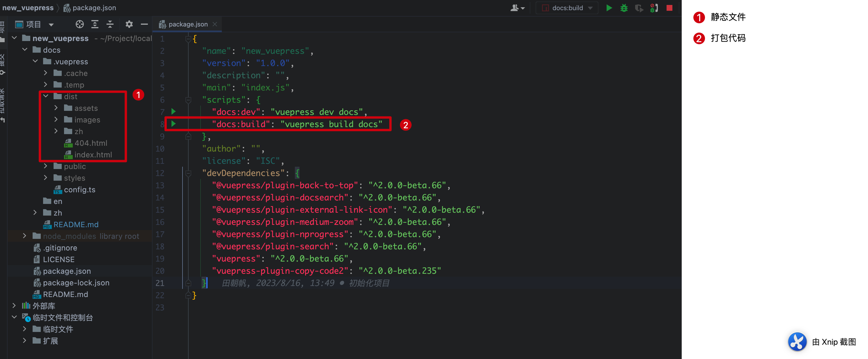Expand the 临时文件 folder
The width and height of the screenshot is (868, 359).
(25, 329)
